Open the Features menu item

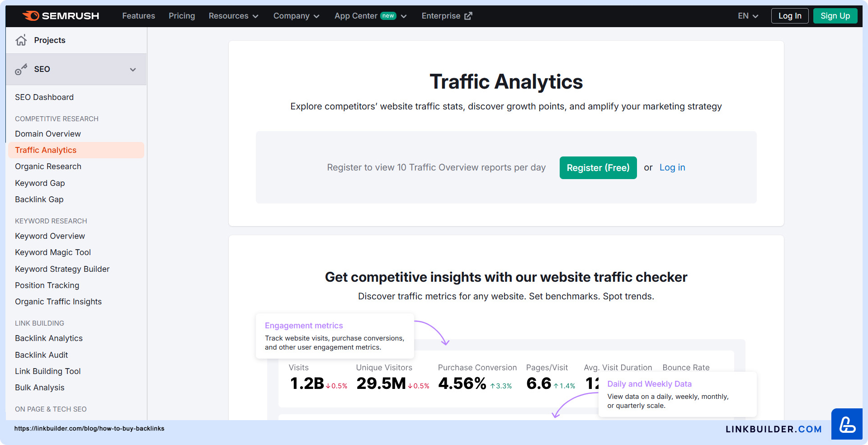[138, 16]
